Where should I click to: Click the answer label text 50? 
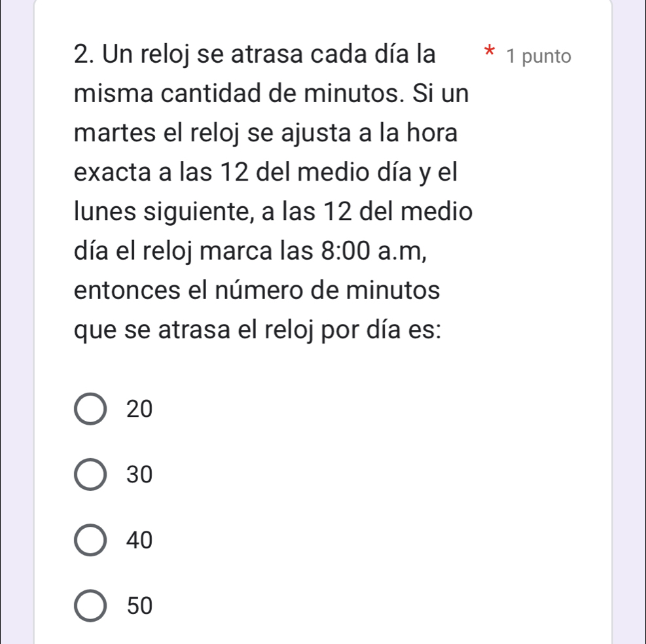pos(138,605)
